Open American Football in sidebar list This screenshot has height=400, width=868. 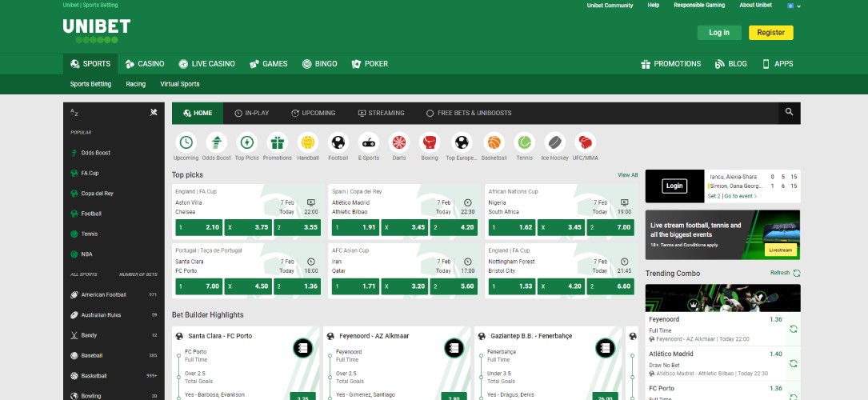click(x=114, y=295)
